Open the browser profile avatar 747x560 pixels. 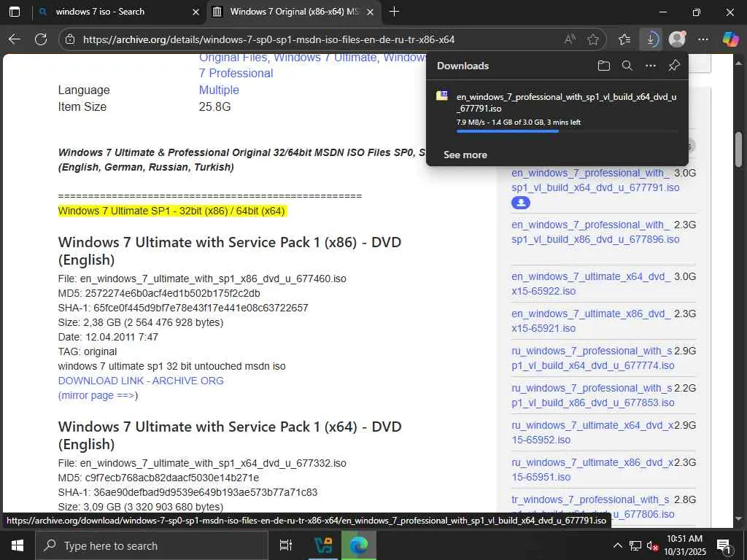(677, 39)
